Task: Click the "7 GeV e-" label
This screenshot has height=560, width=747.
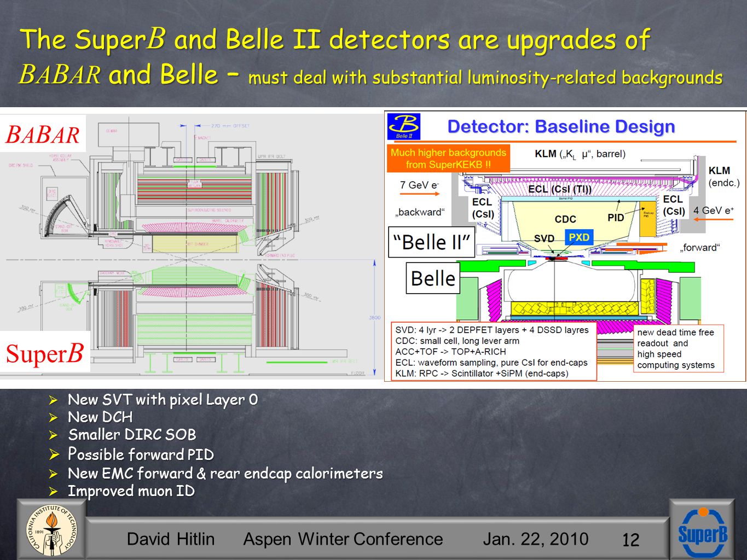Action: click(x=419, y=185)
